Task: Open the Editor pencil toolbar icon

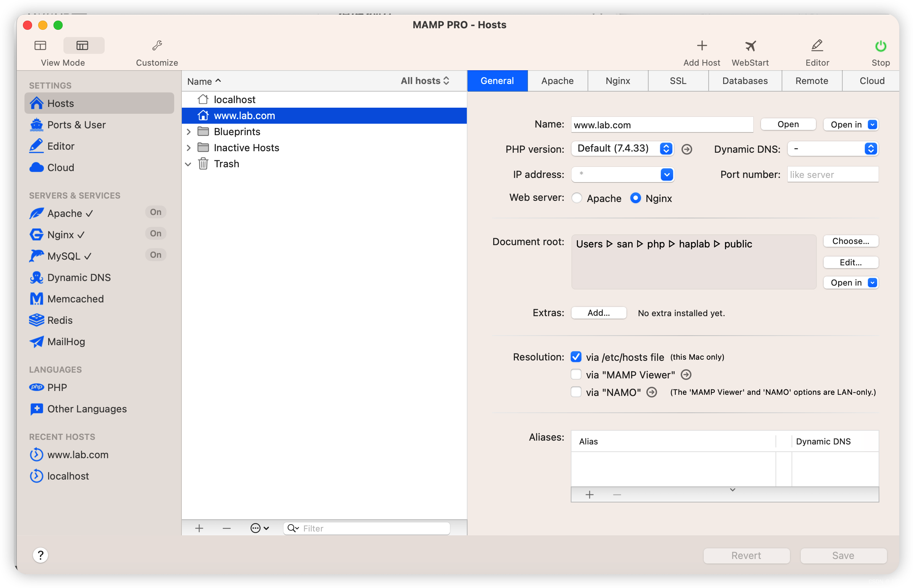Action: pos(817,46)
